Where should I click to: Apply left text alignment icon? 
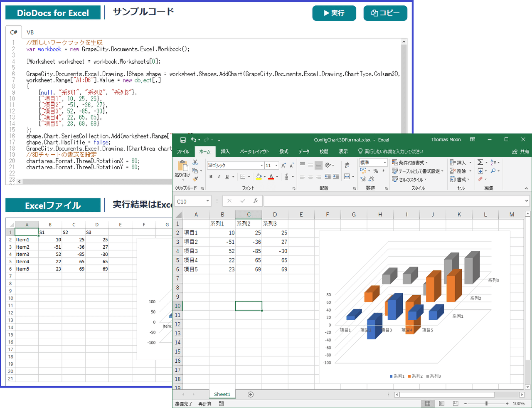pos(303,177)
